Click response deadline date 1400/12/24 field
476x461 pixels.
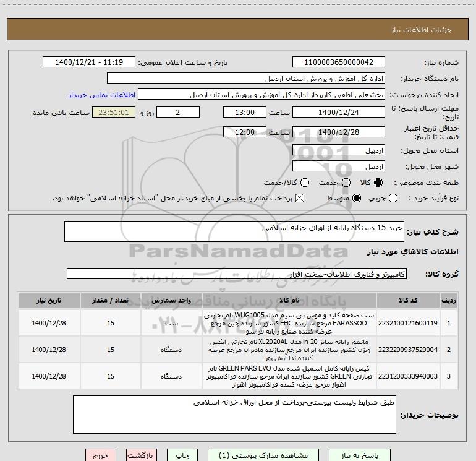pyautogui.click(x=339, y=112)
